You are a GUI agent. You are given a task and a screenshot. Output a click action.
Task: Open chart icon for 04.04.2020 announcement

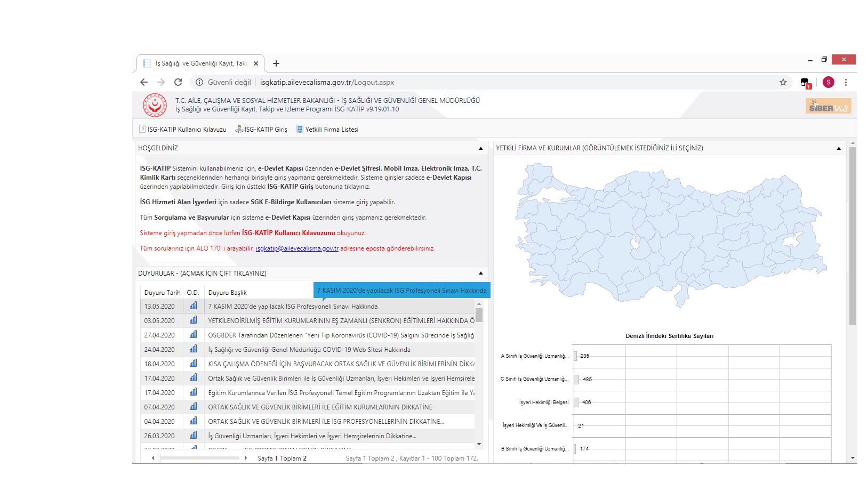(193, 421)
